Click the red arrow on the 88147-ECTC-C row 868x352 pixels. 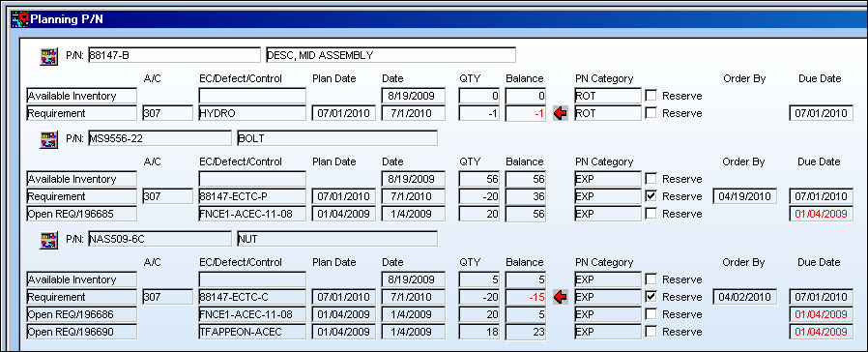[561, 297]
